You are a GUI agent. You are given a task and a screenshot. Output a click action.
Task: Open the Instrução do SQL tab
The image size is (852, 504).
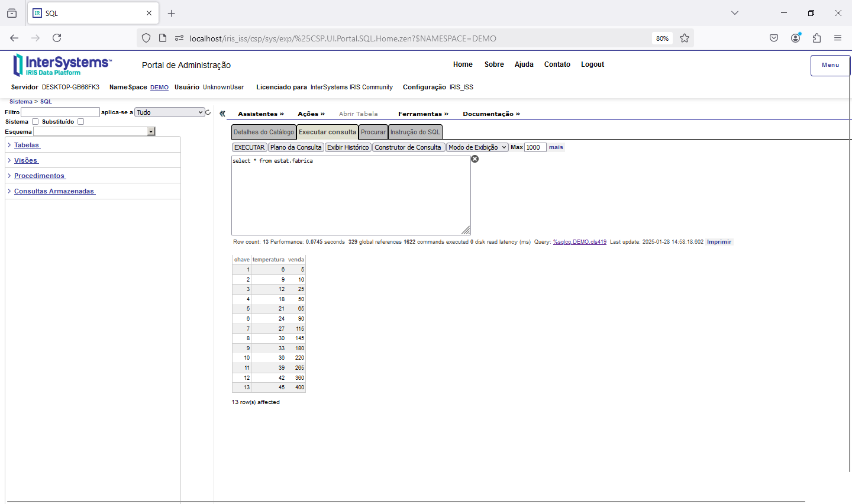click(415, 132)
